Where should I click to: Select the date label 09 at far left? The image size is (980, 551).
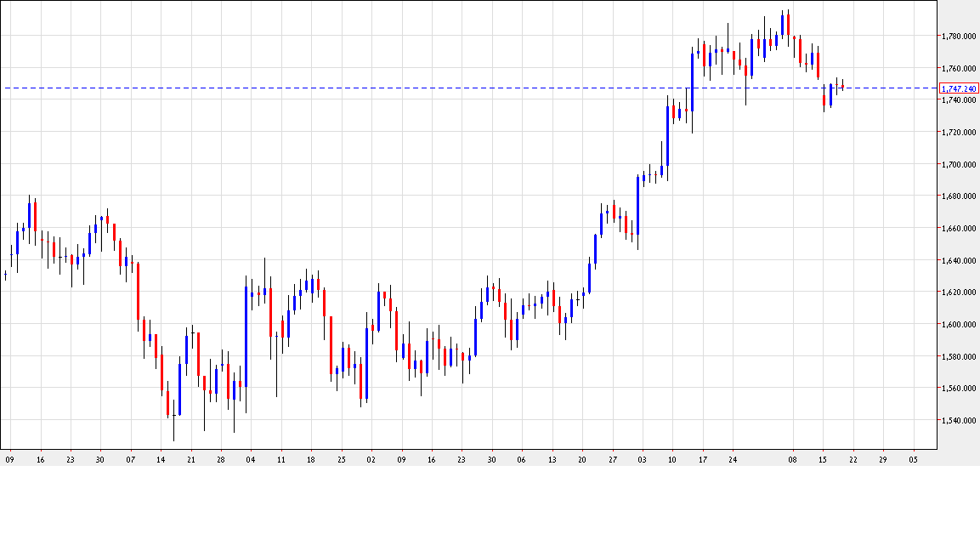(x=11, y=458)
